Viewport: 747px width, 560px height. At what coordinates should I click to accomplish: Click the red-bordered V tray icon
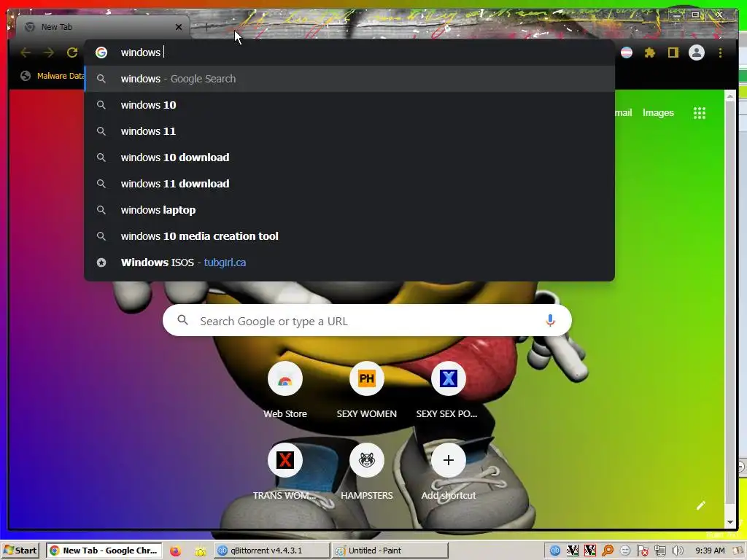point(589,551)
